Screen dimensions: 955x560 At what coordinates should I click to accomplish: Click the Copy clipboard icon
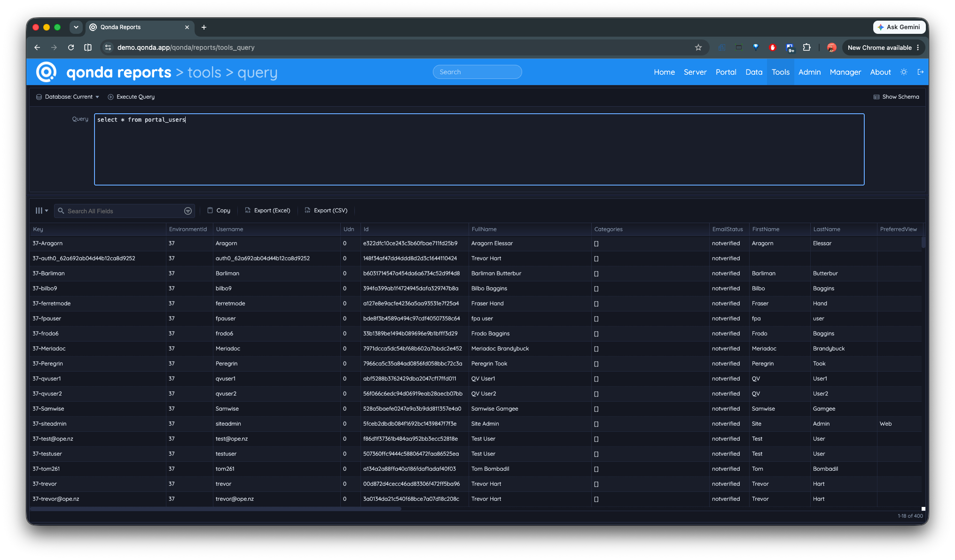(x=210, y=210)
